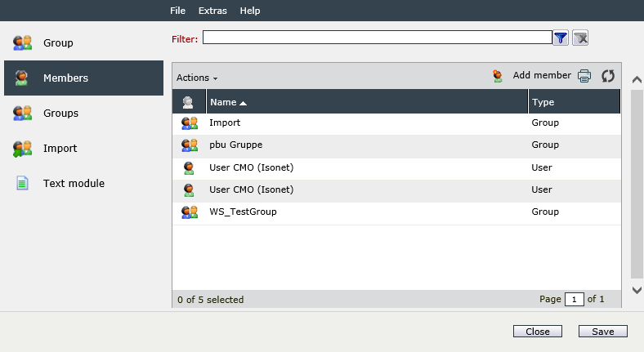The width and height of the screenshot is (644, 352).
Task: Click into the Filter text field
Action: pyautogui.click(x=378, y=38)
